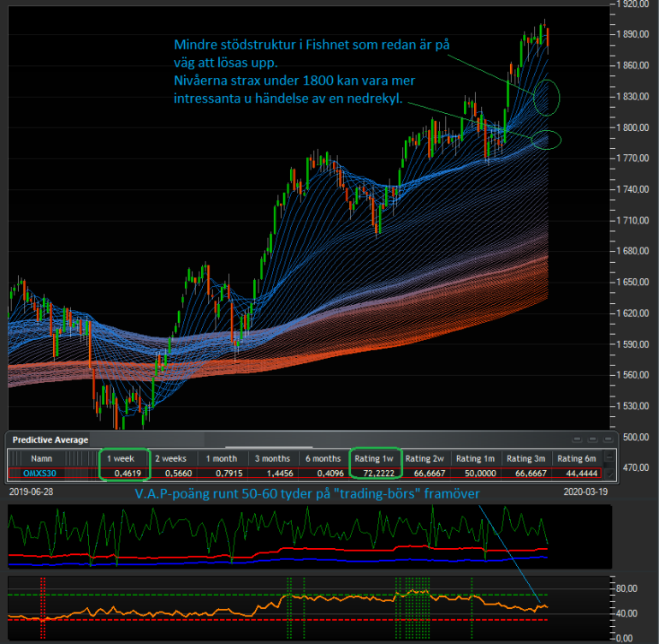Image resolution: width=659 pixels, height=644 pixels.
Task: Click the 1 650,00 price axis label
Action: click(x=633, y=283)
